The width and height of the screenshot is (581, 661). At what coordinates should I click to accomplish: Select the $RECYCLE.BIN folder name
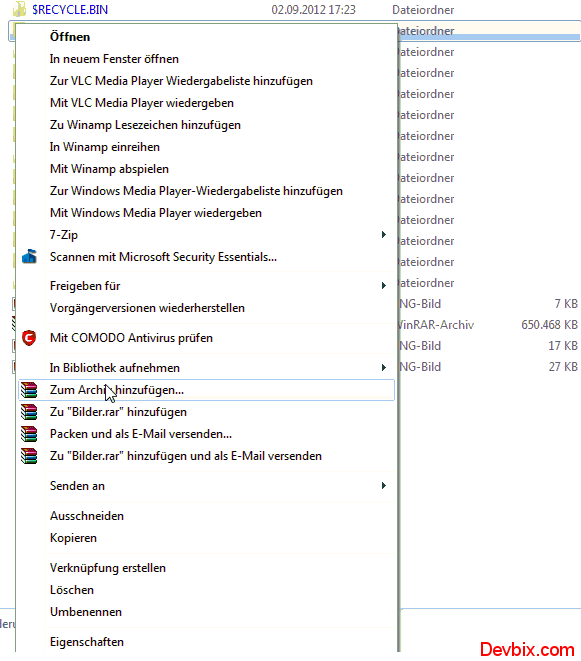tap(70, 9)
